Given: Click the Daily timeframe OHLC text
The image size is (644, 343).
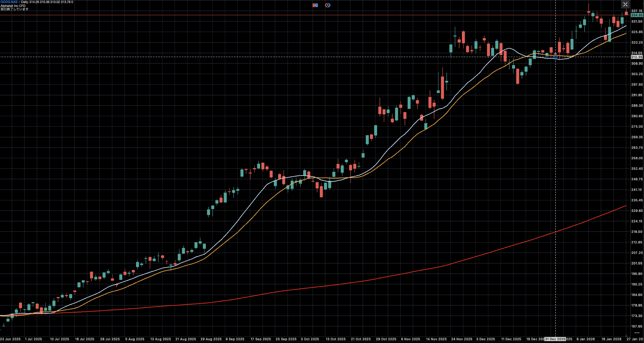Looking at the screenshot, I should click(x=47, y=2).
